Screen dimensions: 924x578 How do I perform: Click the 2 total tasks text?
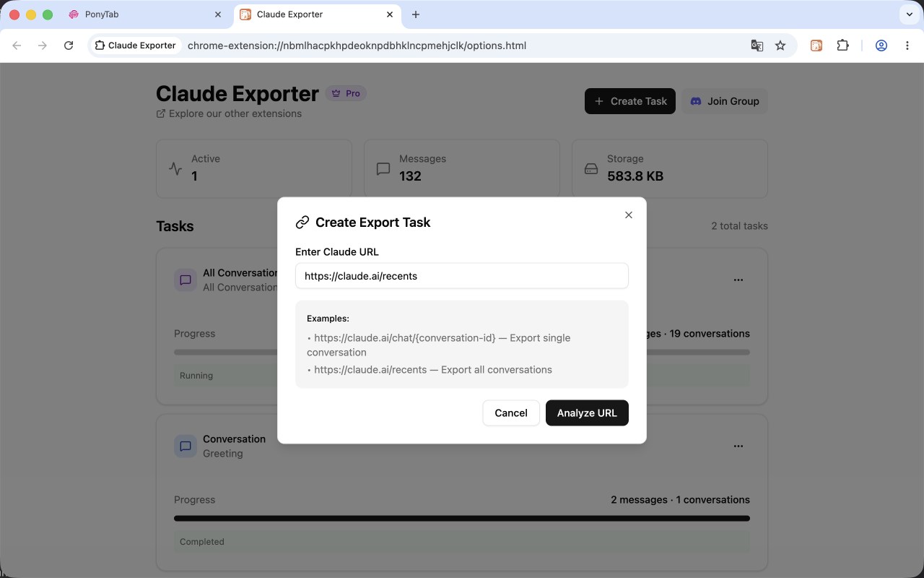740,226
